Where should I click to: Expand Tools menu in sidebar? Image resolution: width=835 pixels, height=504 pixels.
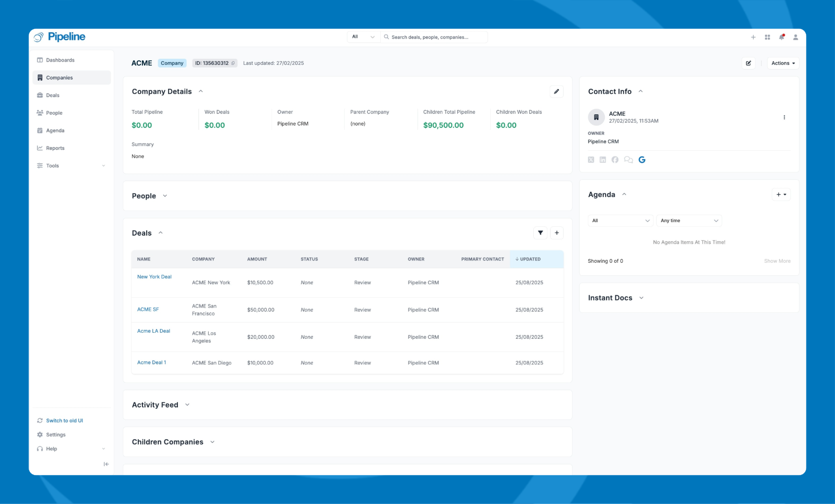coord(71,166)
